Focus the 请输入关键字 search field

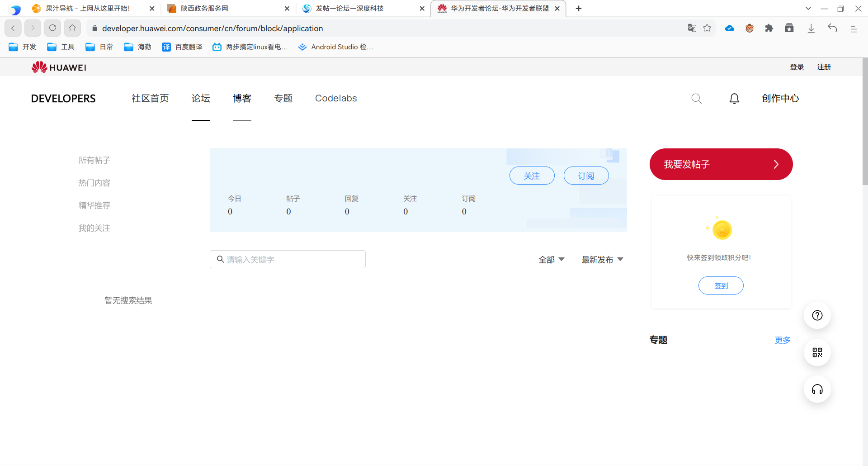(x=288, y=259)
